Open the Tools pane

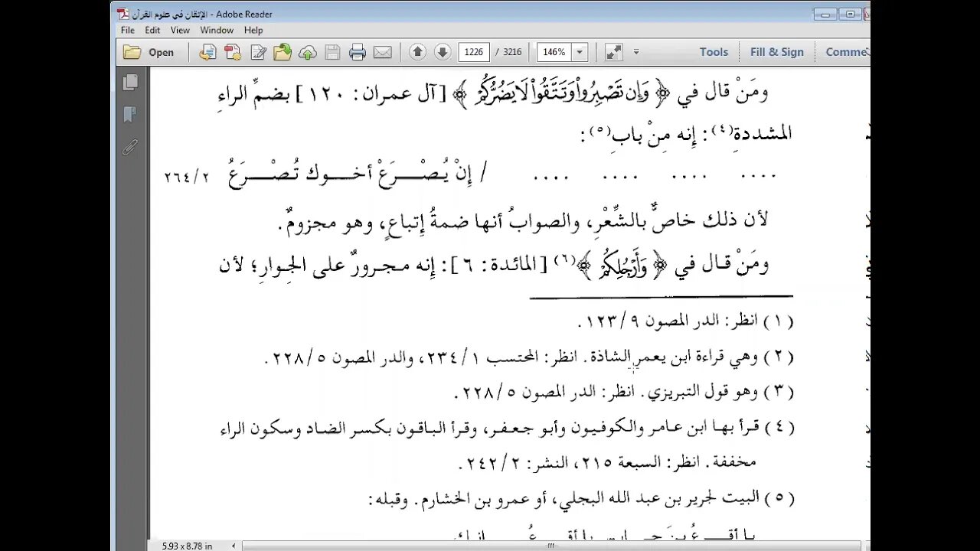(x=714, y=52)
